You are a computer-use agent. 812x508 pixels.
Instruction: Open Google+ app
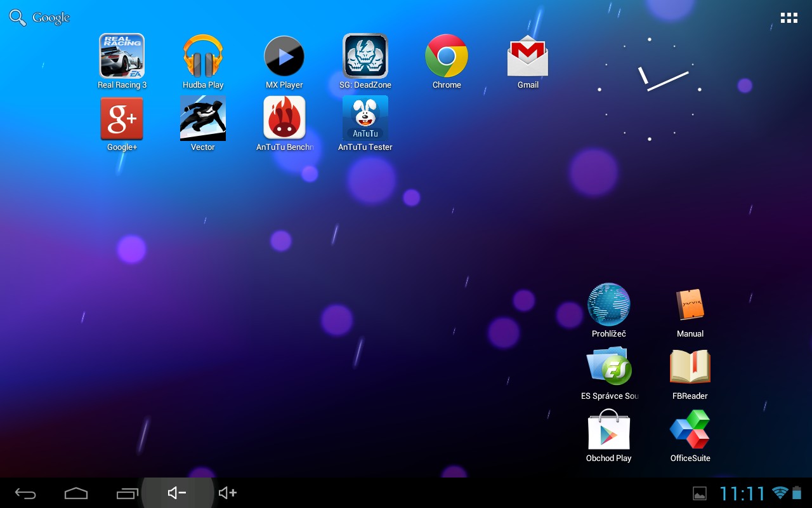click(122, 118)
